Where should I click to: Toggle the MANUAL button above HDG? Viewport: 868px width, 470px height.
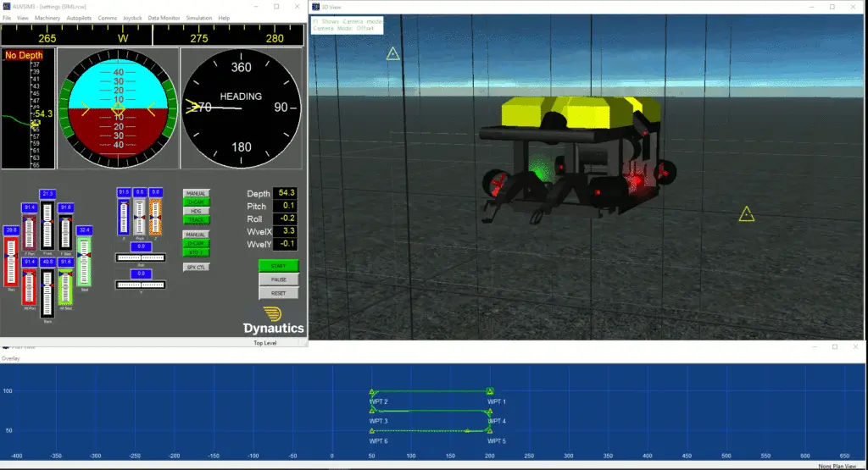pyautogui.click(x=196, y=194)
